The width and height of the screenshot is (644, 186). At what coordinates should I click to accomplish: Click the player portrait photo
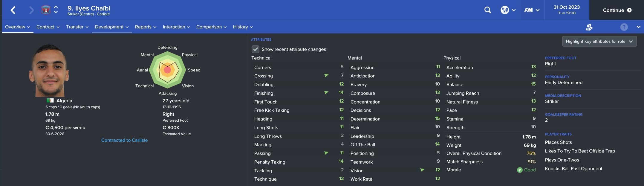pyautogui.click(x=48, y=71)
